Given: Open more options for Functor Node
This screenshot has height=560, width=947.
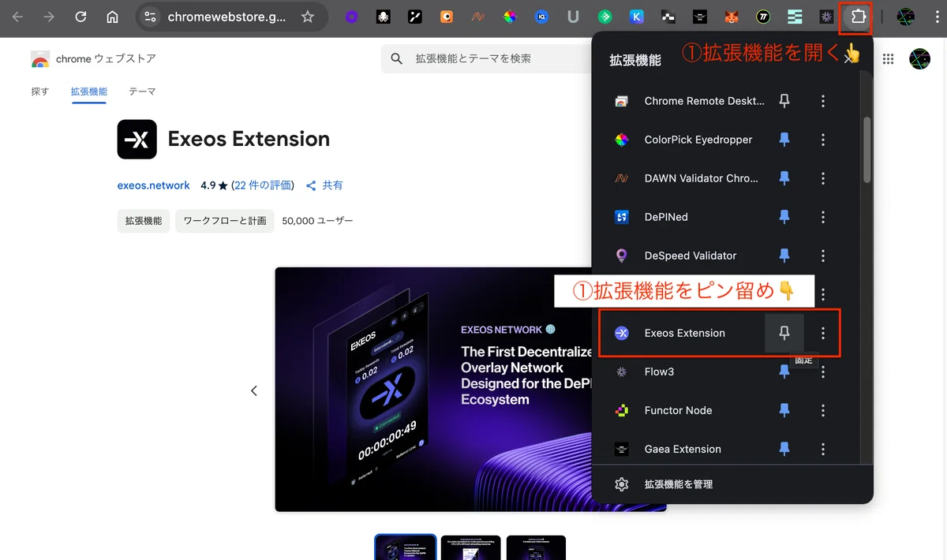Looking at the screenshot, I should tap(823, 410).
